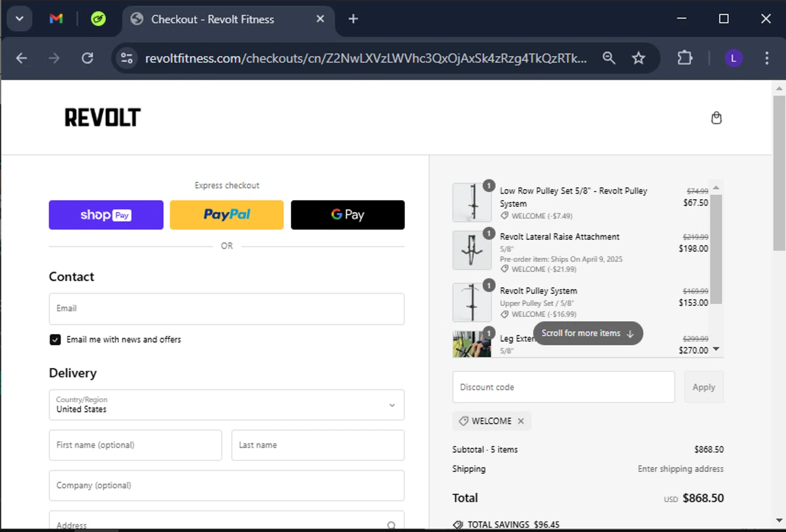This screenshot has height=532, width=786.
Task: Pay with Shop Pay button
Action: (x=106, y=215)
